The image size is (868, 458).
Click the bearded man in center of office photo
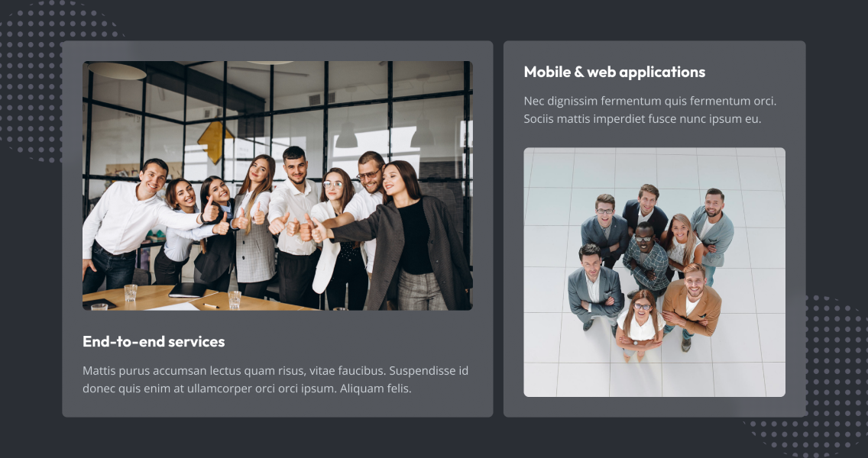point(294,227)
